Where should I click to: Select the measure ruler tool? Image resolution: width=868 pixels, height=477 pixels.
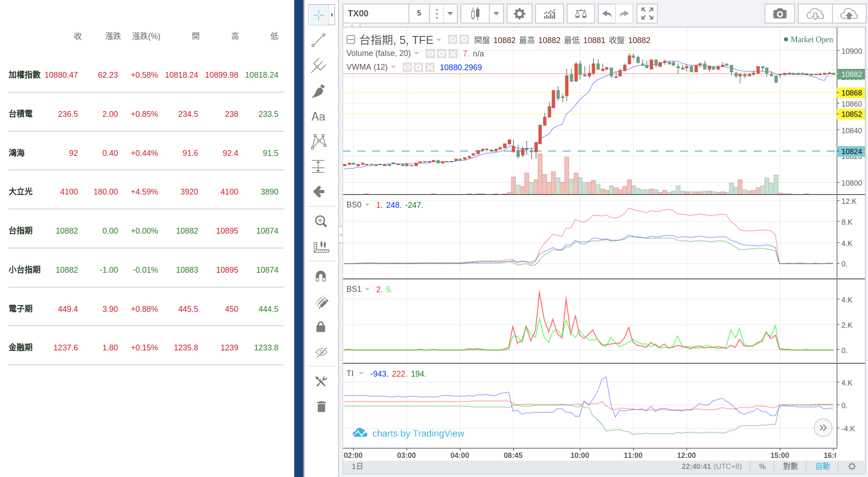point(321,246)
